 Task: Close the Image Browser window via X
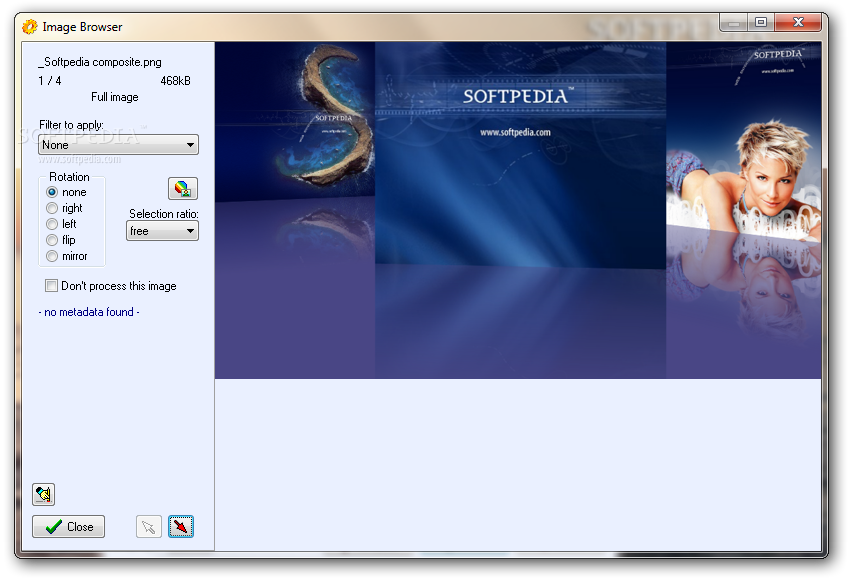[x=798, y=23]
